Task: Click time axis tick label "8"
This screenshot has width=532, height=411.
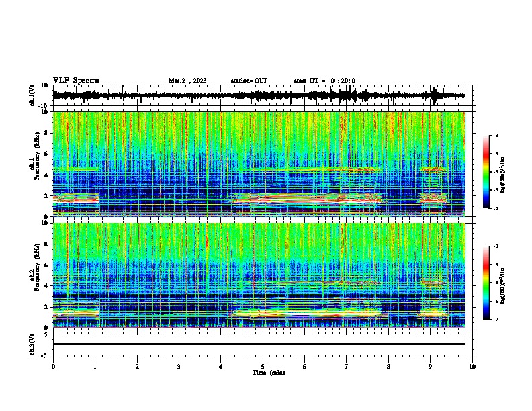Action: click(x=388, y=367)
